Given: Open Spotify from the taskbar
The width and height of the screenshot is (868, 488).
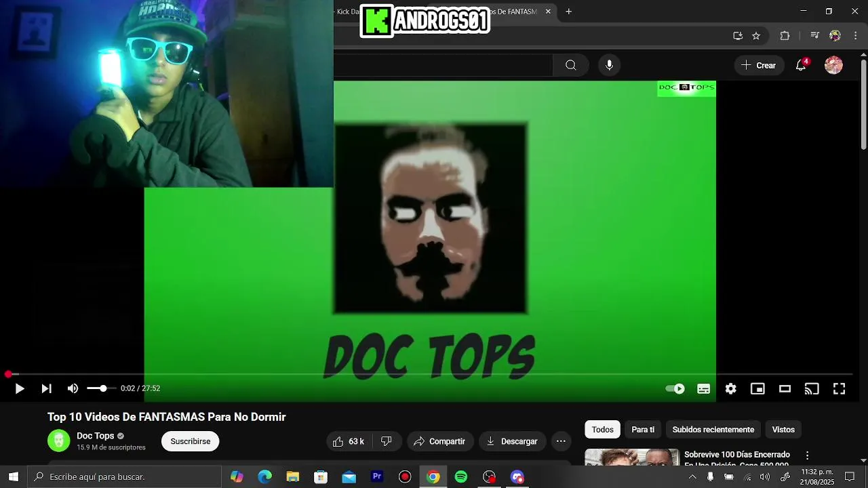Looking at the screenshot, I should pyautogui.click(x=461, y=476).
